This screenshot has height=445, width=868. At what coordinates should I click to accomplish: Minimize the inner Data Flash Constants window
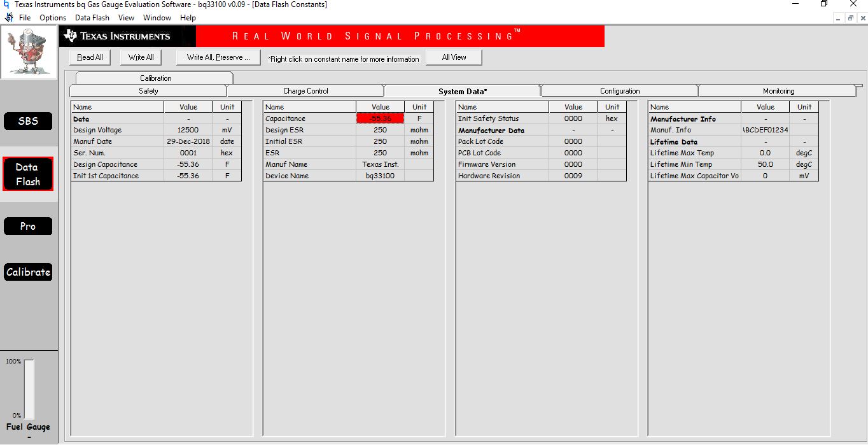[x=839, y=18]
